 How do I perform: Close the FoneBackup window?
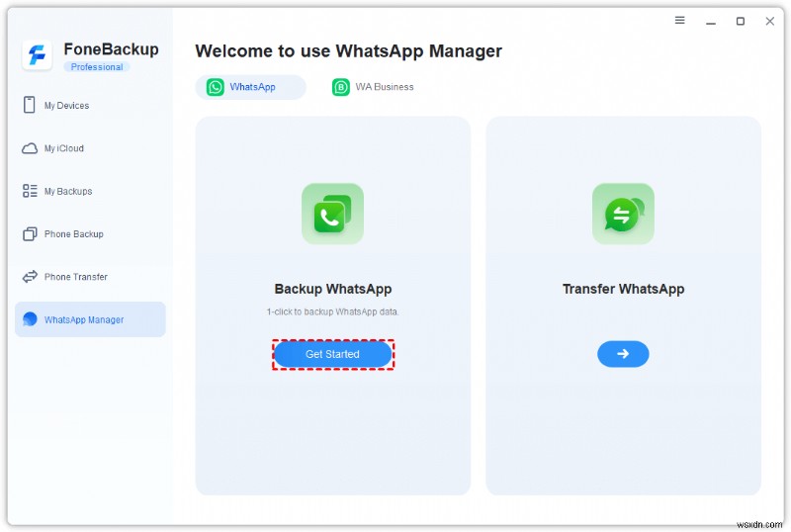click(770, 21)
